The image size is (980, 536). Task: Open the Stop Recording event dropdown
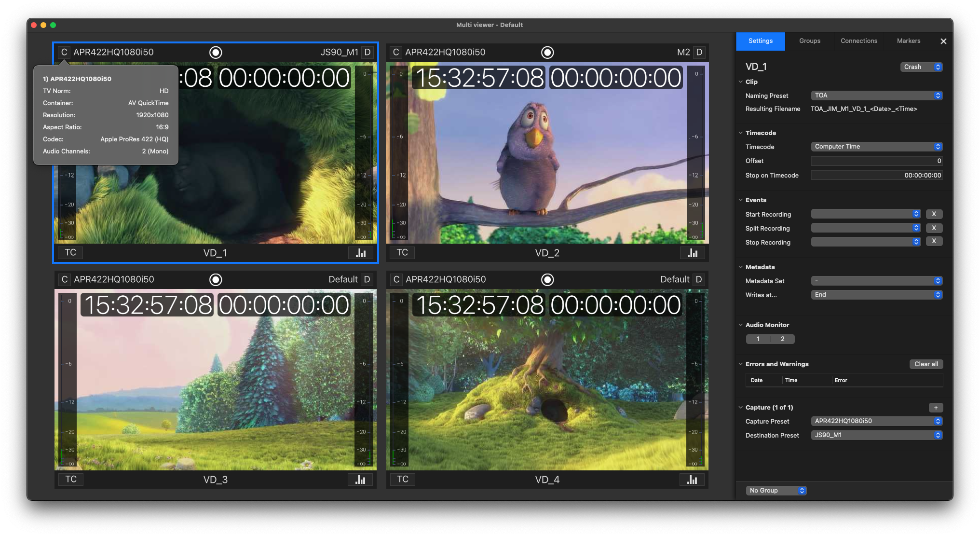point(866,242)
